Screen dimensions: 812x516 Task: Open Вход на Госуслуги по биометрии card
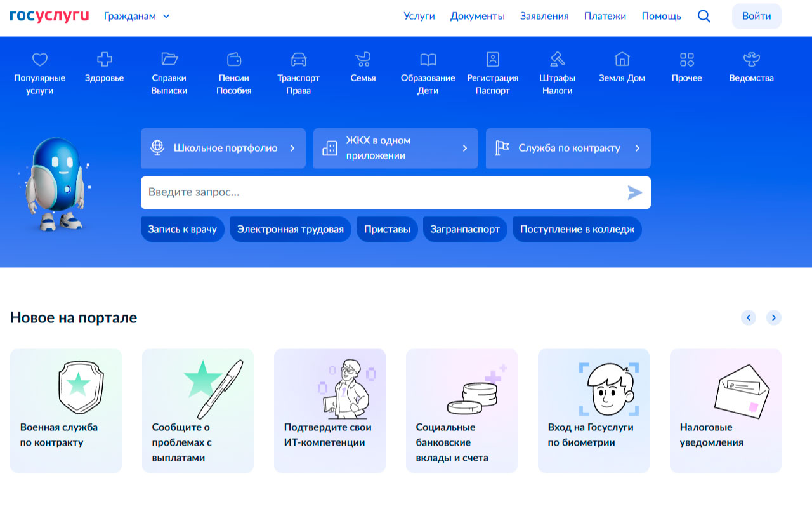pos(594,411)
